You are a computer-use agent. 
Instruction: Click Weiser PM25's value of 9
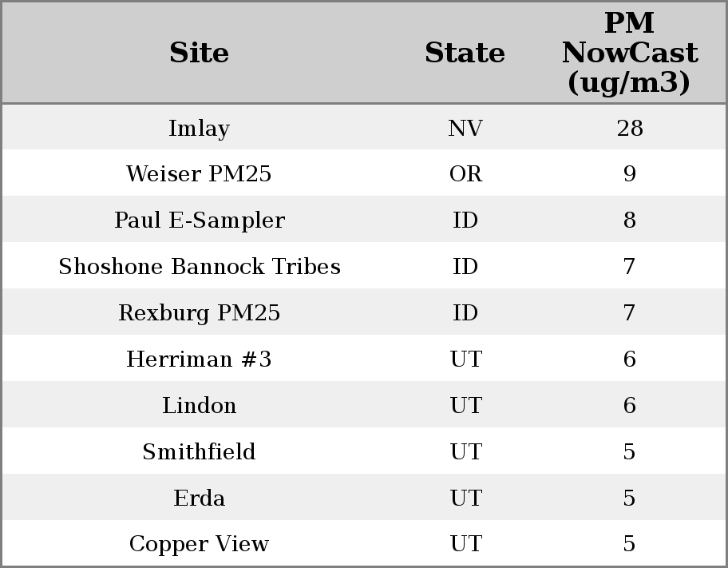tap(629, 174)
